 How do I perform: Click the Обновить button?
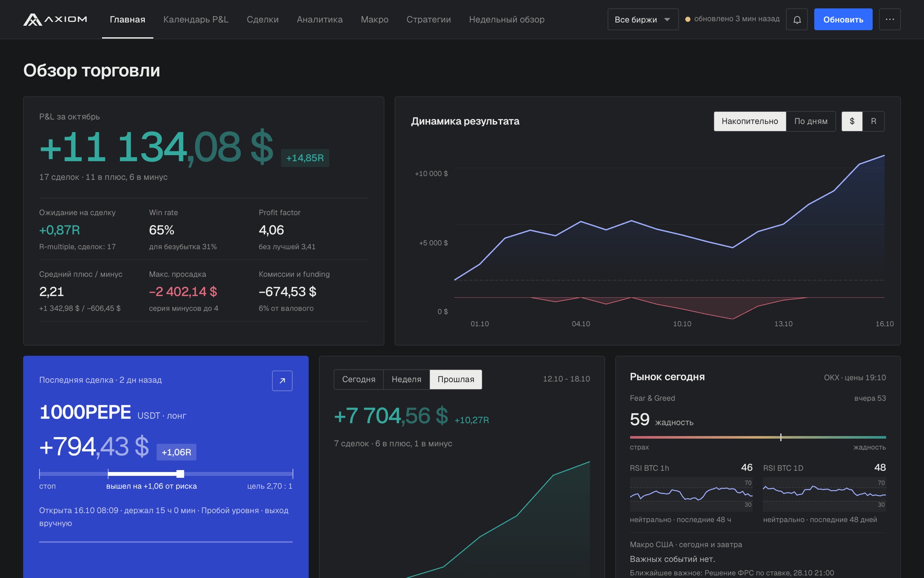[x=843, y=19]
